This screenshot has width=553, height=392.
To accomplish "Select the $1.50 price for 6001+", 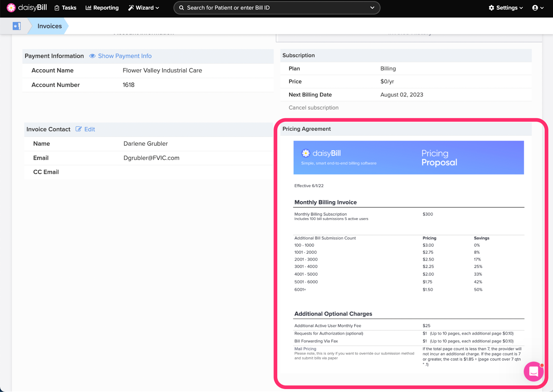I will 428,290.
